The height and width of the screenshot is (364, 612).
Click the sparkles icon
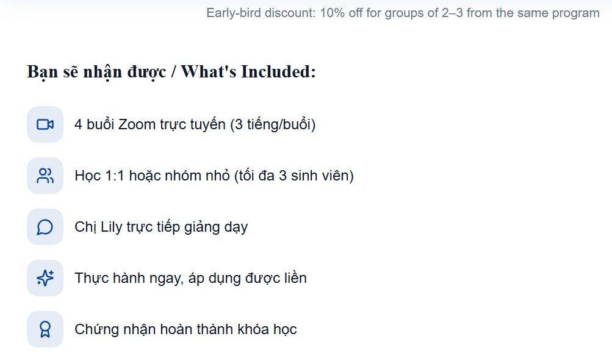(x=45, y=278)
